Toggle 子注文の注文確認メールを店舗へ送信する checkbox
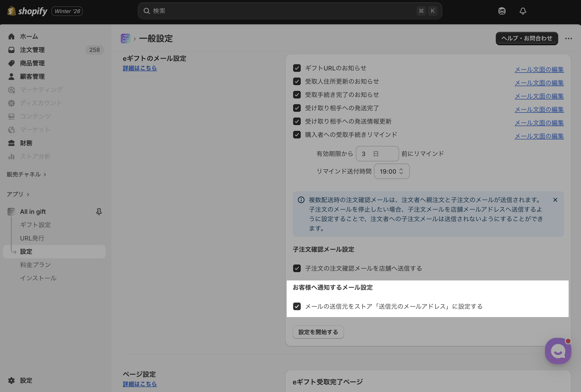This screenshot has width=581, height=392. coord(297,268)
